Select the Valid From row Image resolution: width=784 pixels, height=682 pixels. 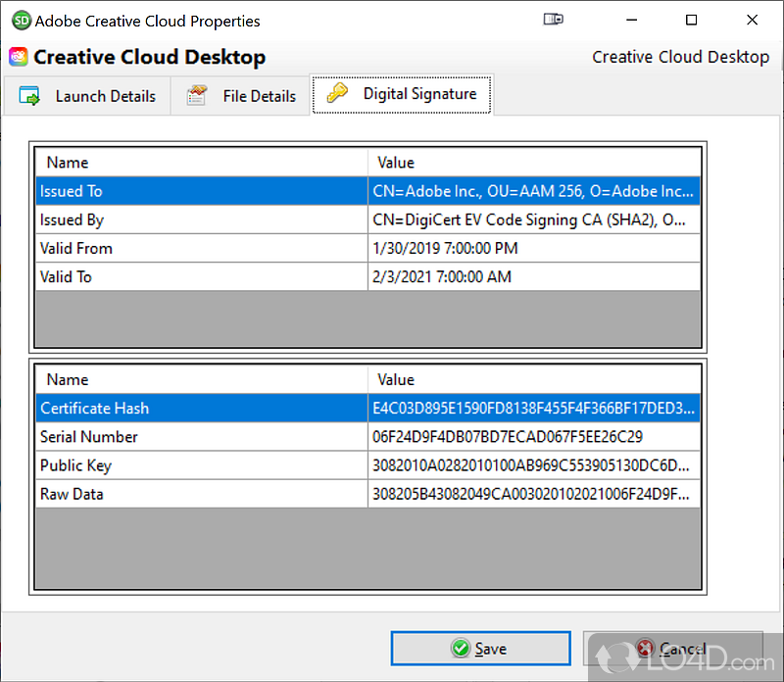point(368,248)
